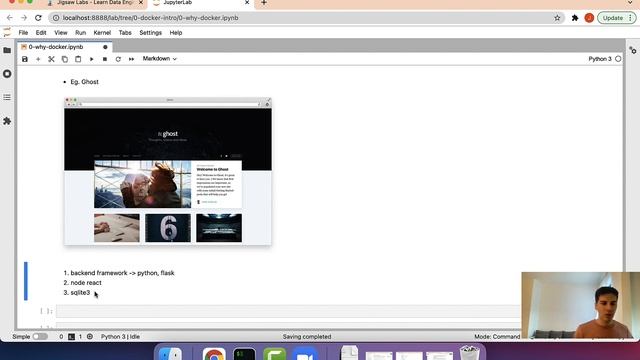Screen dimensions: 640x360
Task: Open the Edit menu
Action: click(x=41, y=33)
